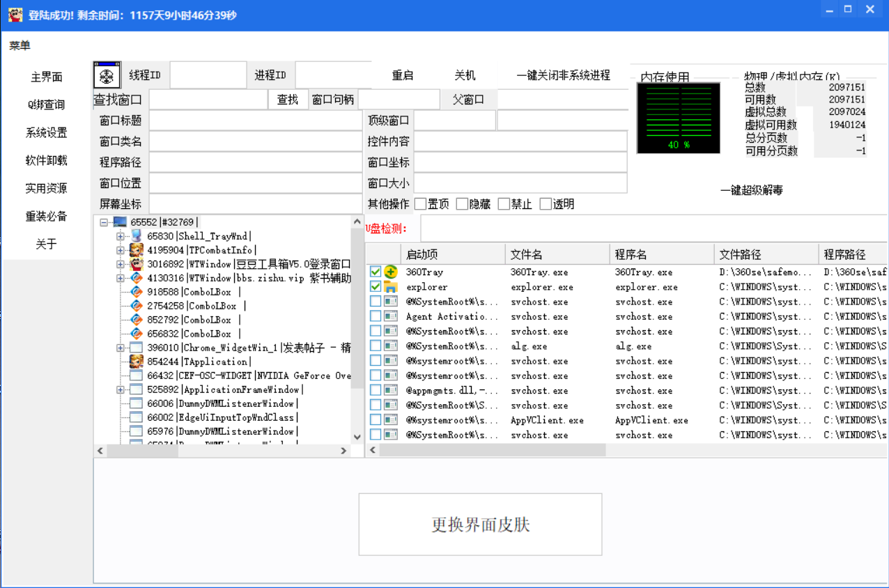Click the explorer startup item icon
This screenshot has width=889, height=588.
pos(390,287)
